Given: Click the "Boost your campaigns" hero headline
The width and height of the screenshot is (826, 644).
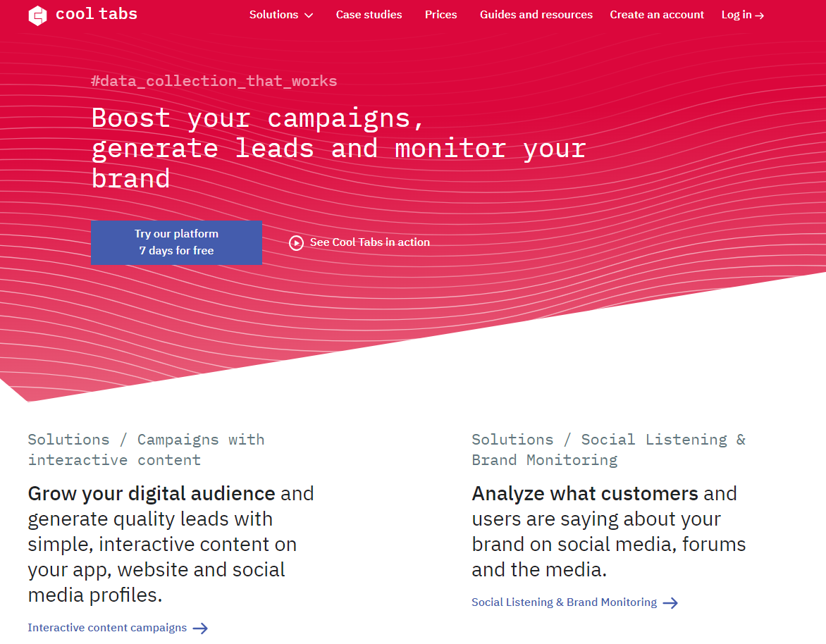Looking at the screenshot, I should tap(338, 147).
